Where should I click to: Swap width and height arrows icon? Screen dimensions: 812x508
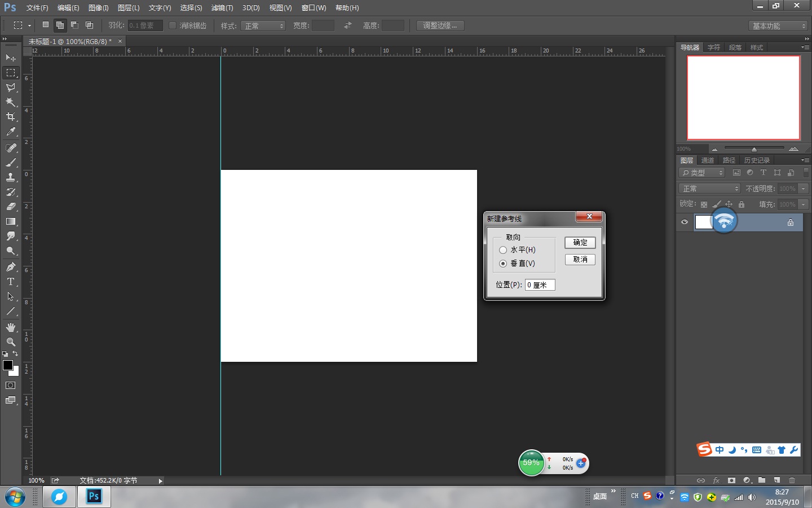point(348,25)
